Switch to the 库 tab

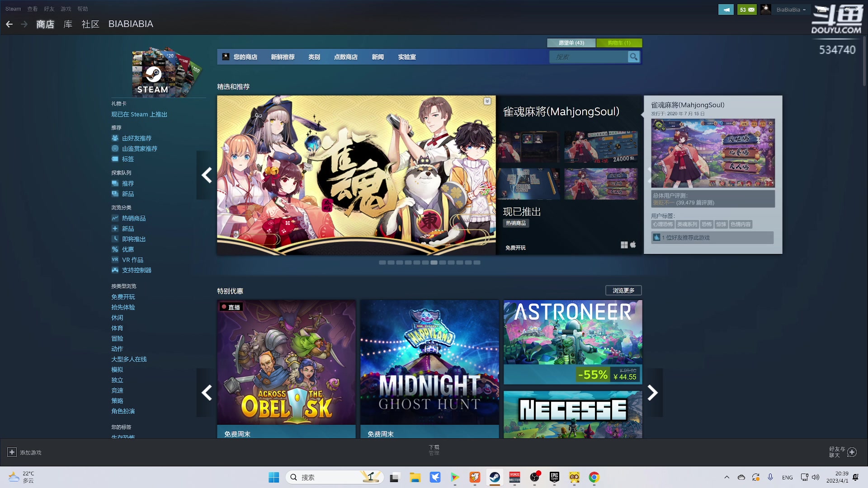[68, 24]
